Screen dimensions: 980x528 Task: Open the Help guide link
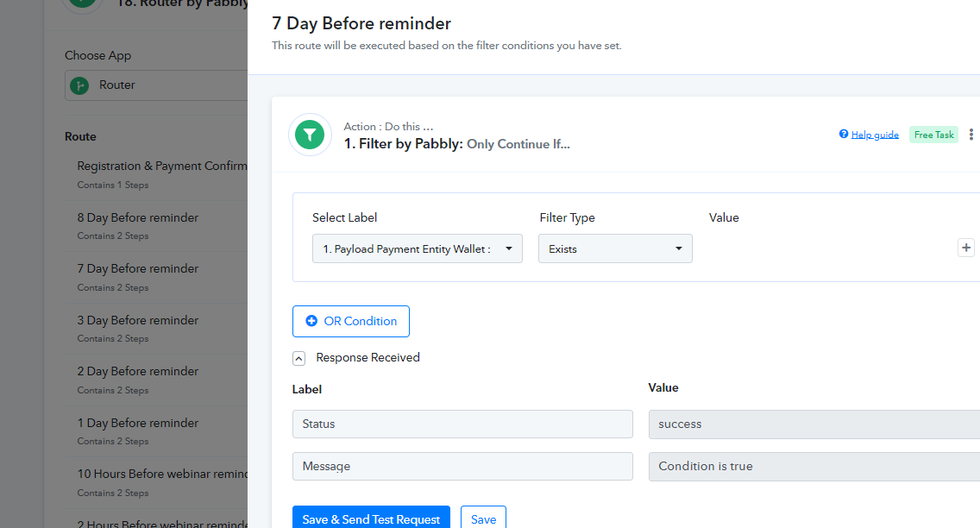click(875, 135)
